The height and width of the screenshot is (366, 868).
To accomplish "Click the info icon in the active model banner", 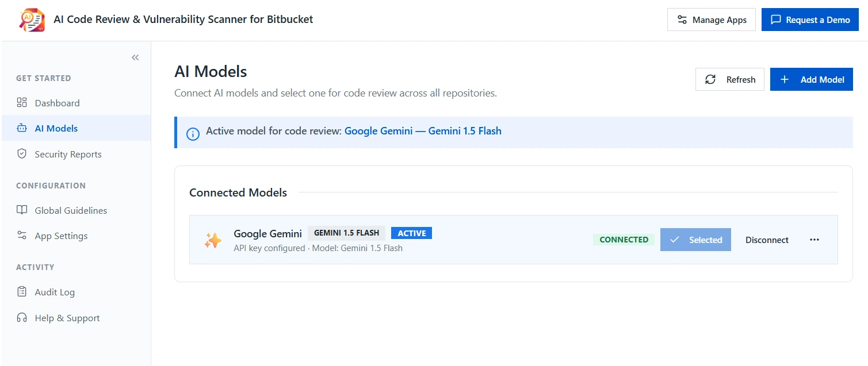I will click(x=193, y=134).
